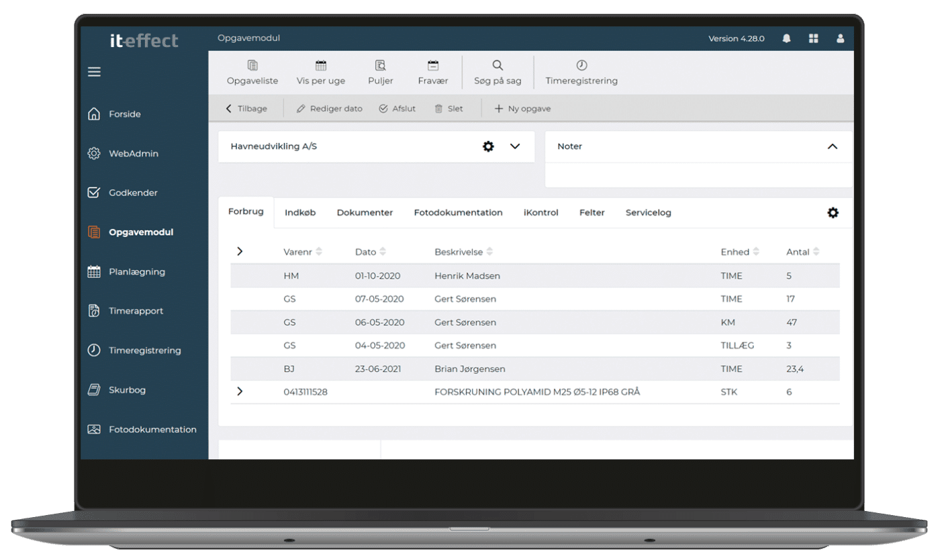This screenshot has height=560, width=940.
Task: Open the apps grid icon
Action: [x=814, y=38]
